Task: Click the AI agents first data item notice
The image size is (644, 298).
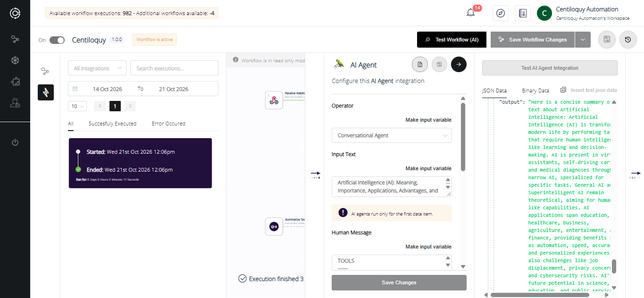Action: [392, 213]
